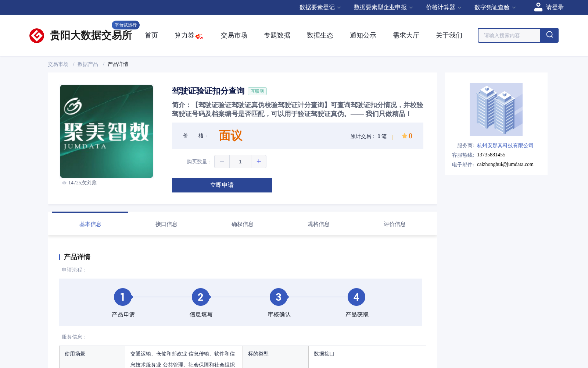The image size is (588, 368).
Task: Click the search magnifier button
Action: [549, 35]
